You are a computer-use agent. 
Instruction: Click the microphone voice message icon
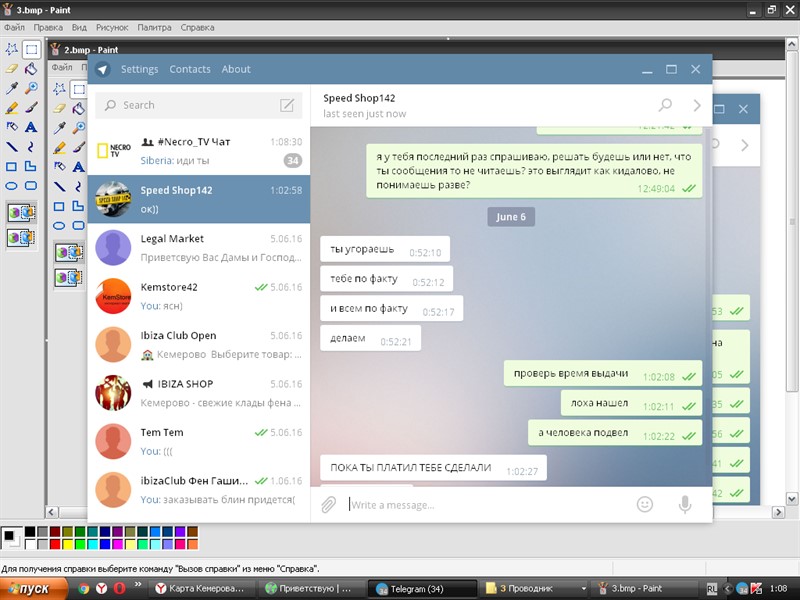[x=685, y=505]
